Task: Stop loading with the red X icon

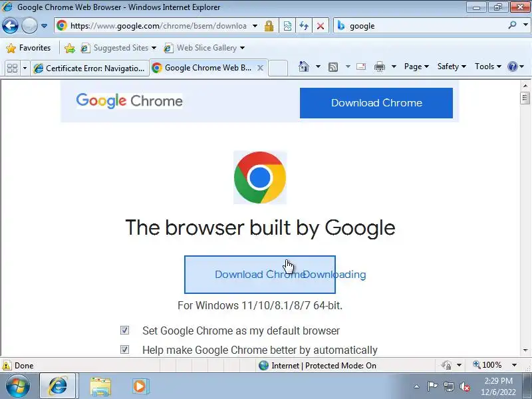Action: click(x=321, y=26)
